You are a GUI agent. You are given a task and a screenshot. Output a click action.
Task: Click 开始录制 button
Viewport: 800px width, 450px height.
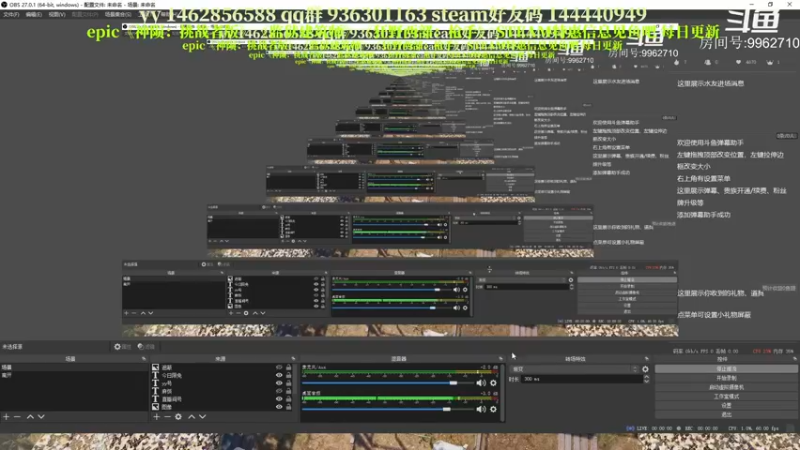tap(726, 378)
